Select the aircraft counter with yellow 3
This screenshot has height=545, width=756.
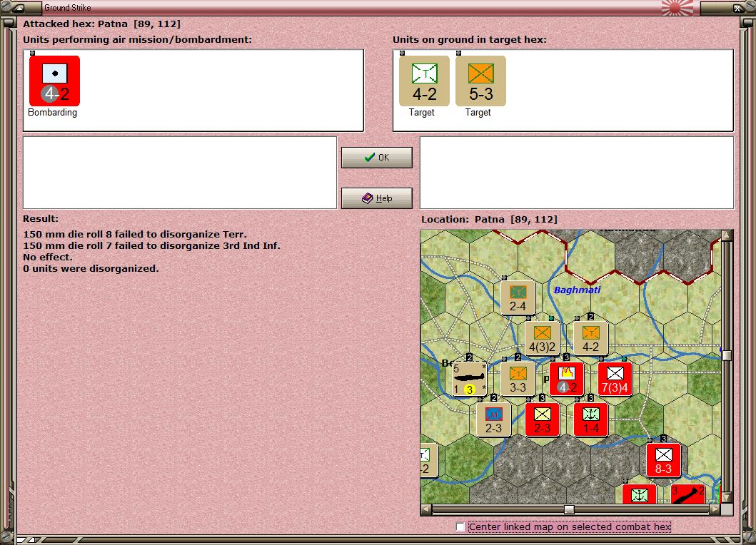(469, 380)
